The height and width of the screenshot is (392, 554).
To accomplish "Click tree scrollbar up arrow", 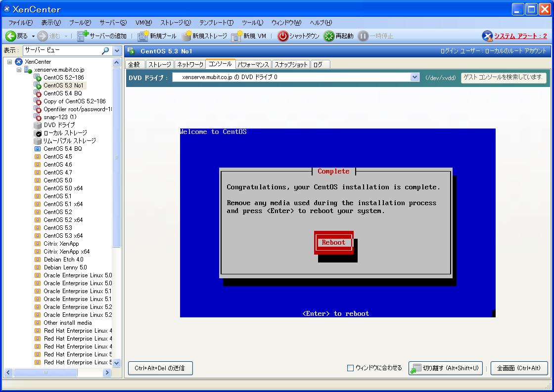I will pos(116,62).
